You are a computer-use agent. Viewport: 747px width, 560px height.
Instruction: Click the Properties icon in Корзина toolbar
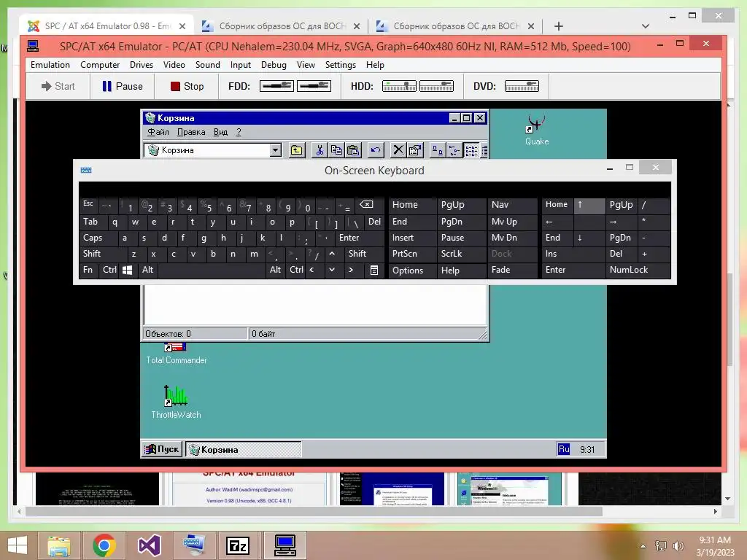point(415,150)
